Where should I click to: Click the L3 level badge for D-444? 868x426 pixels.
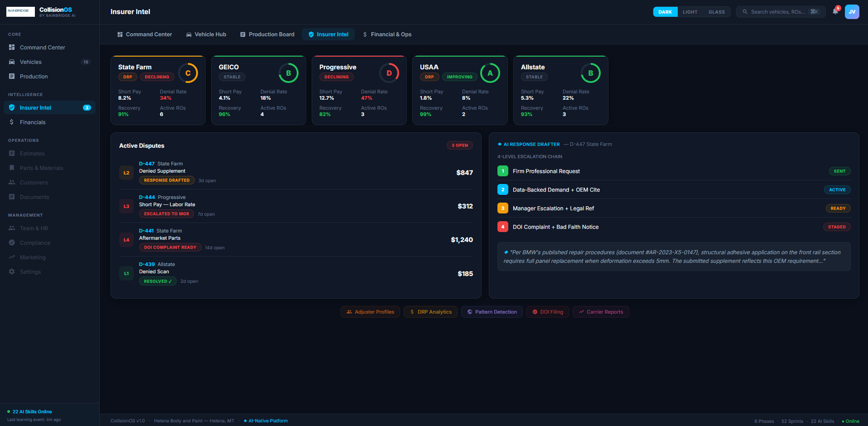[x=126, y=206]
